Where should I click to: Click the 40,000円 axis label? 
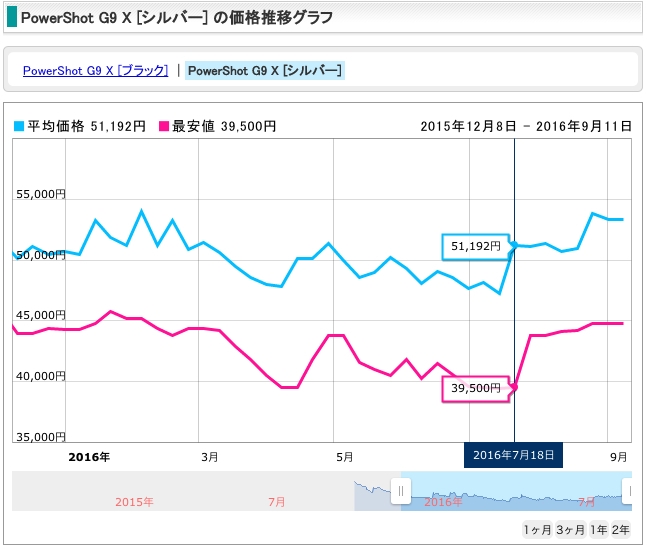[x=40, y=376]
